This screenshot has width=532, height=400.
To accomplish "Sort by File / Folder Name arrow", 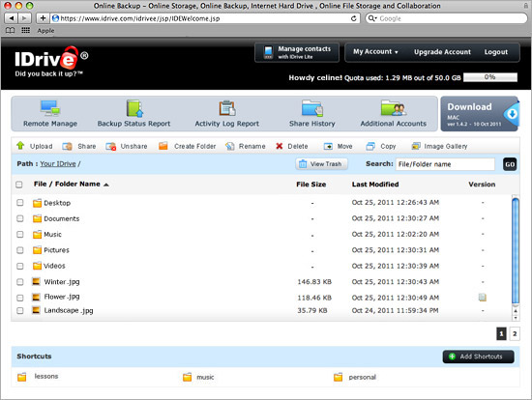I will tap(106, 185).
